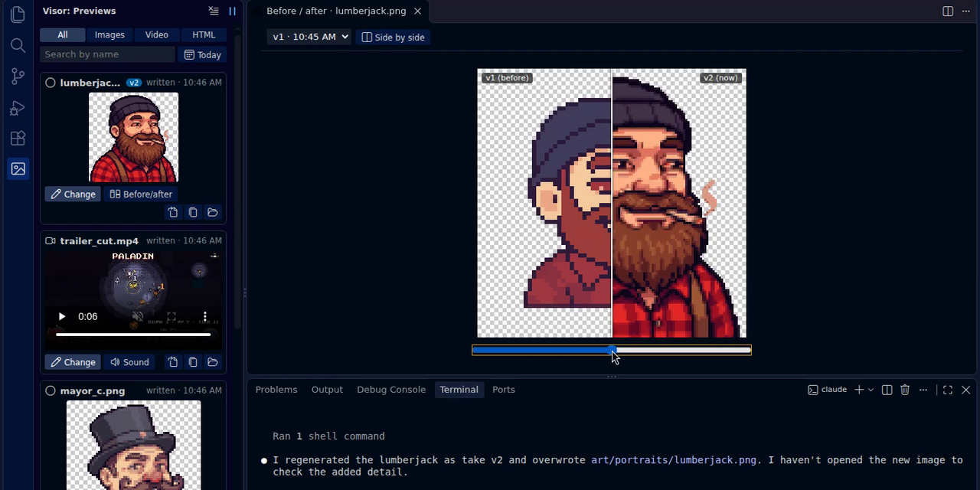Toggle the Sound button for trailer_cut.mp4
This screenshot has height=490, width=980.
click(129, 362)
